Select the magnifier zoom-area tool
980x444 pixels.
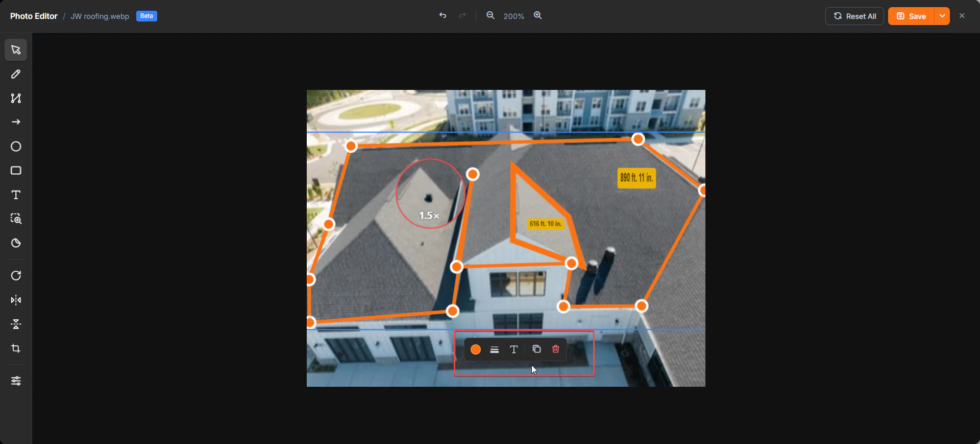(x=16, y=219)
